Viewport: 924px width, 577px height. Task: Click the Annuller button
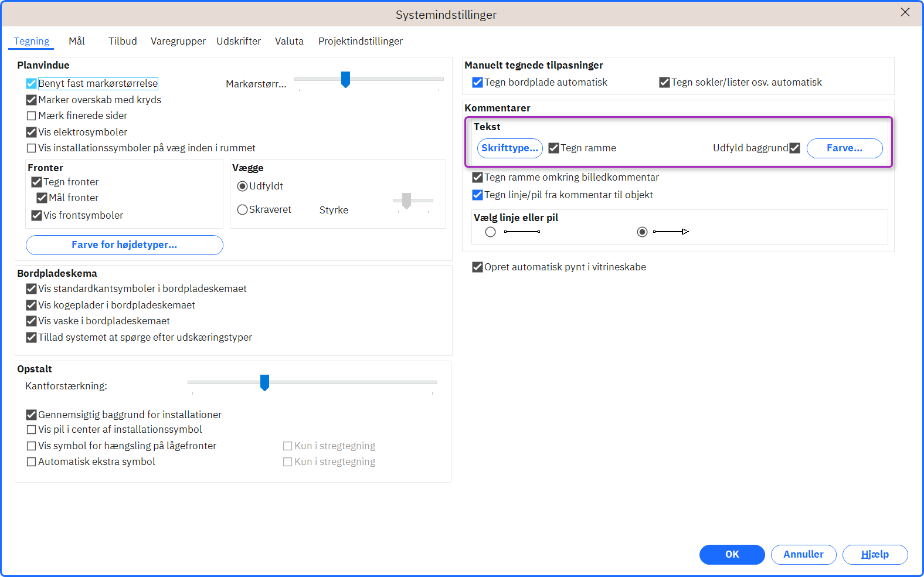click(x=804, y=555)
